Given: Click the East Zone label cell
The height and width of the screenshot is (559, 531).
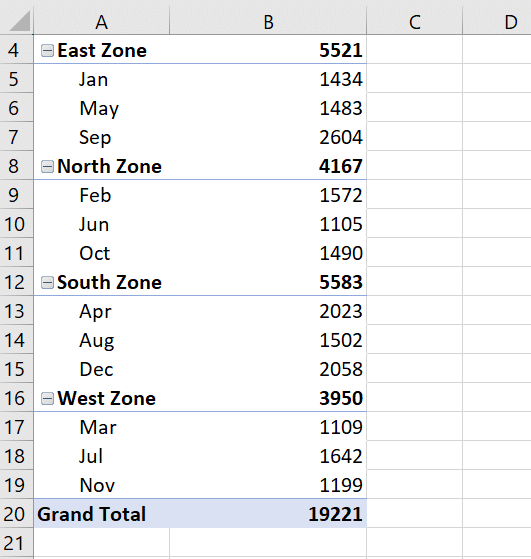Looking at the screenshot, I should pyautogui.click(x=102, y=50).
